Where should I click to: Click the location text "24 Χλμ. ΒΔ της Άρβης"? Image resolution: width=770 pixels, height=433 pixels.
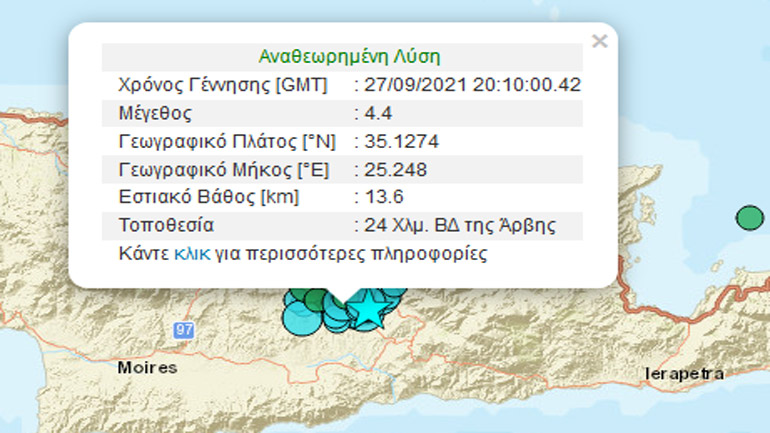pyautogui.click(x=456, y=225)
